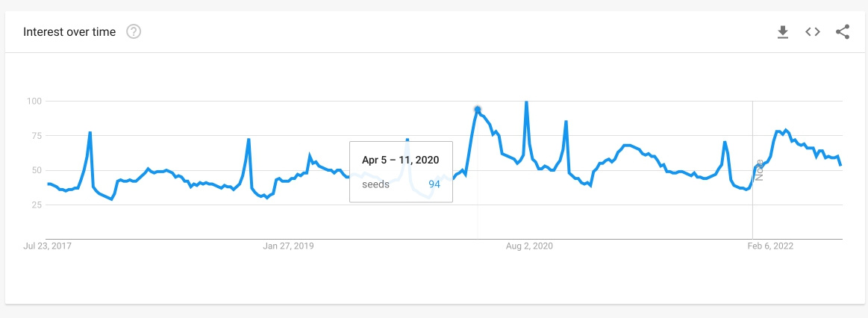Viewport: 868px width, 318px height.
Task: Open the embed code icon
Action: tap(812, 32)
